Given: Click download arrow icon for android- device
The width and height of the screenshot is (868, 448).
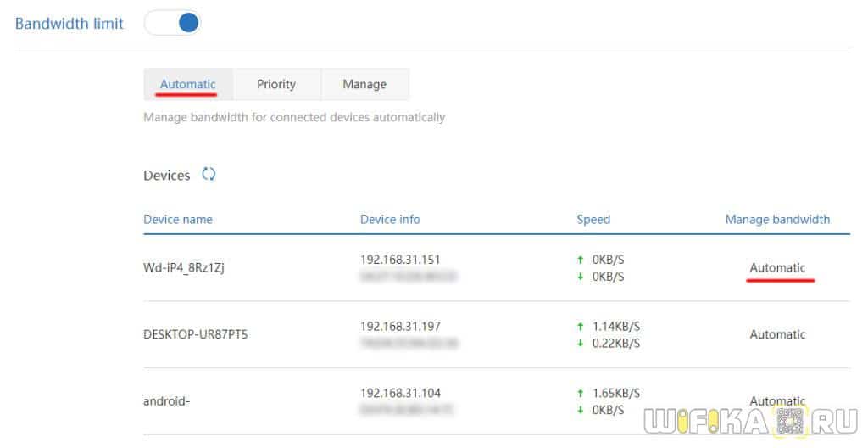Looking at the screenshot, I should click(x=580, y=410).
